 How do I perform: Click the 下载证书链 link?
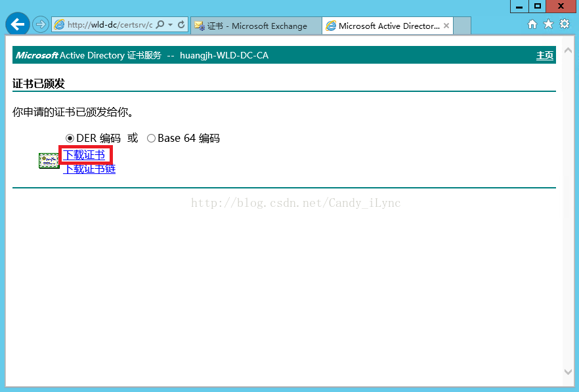click(x=89, y=169)
